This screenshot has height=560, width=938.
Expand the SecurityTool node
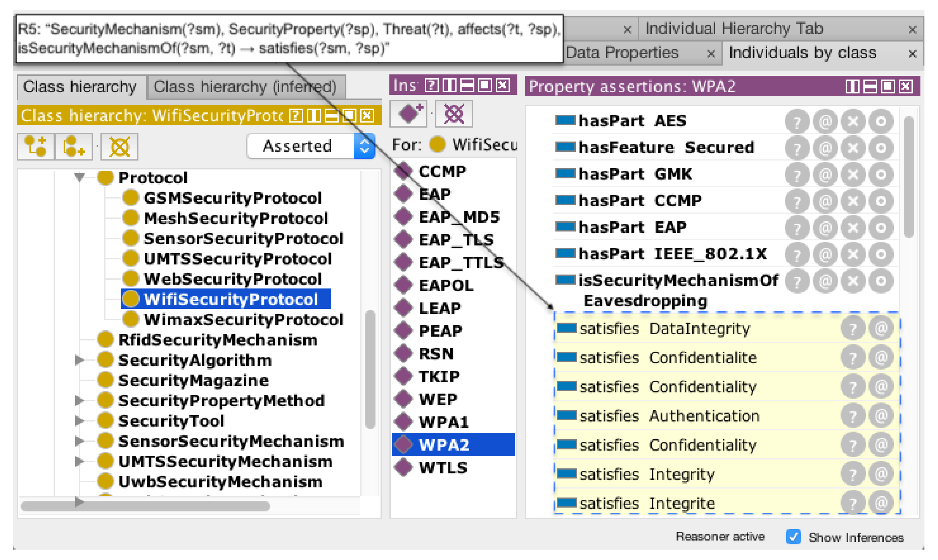(79, 420)
